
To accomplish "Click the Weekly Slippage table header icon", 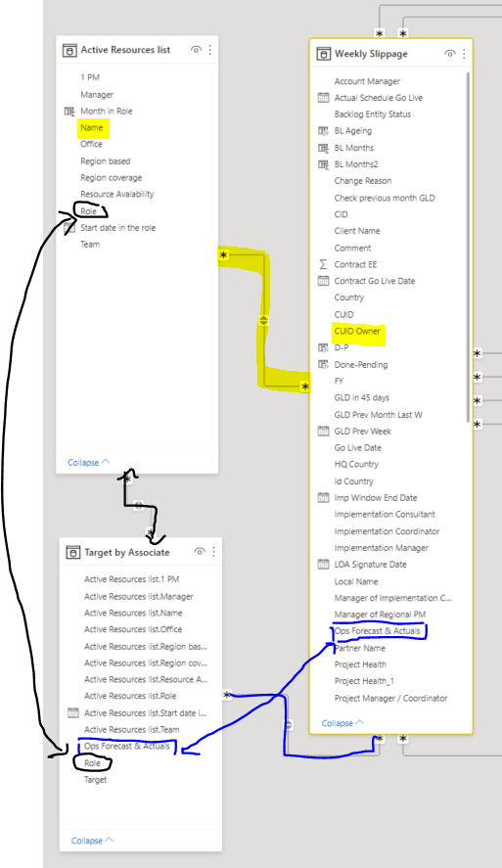I will [323, 54].
